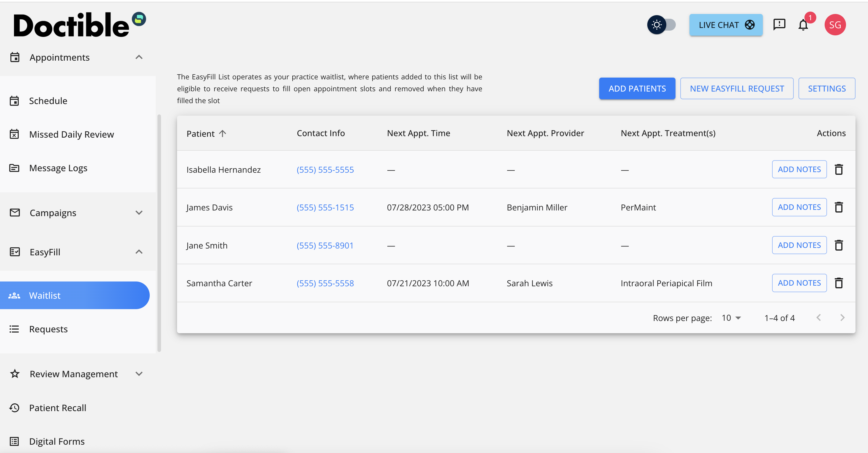Click the Review Management star icon
Image resolution: width=868 pixels, height=453 pixels.
tap(15, 374)
